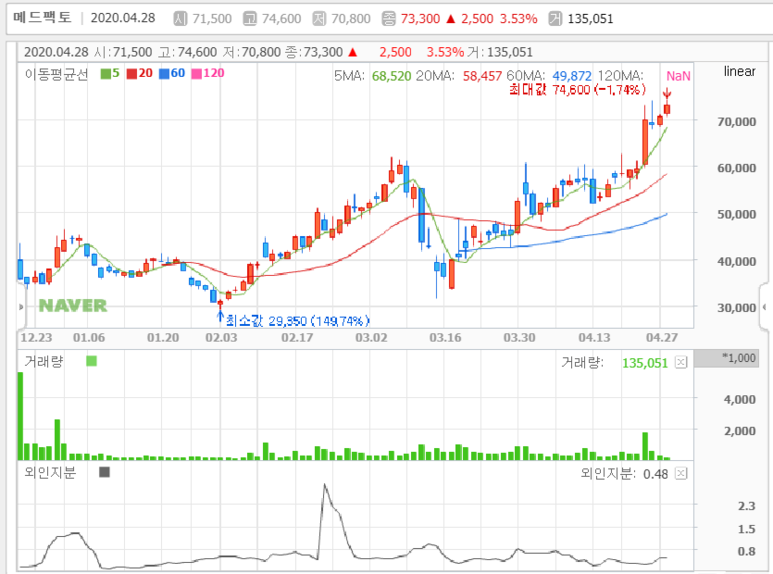Viewport: 773px width, 574px height.
Task: Click the 120MA NaN value
Action: [678, 76]
